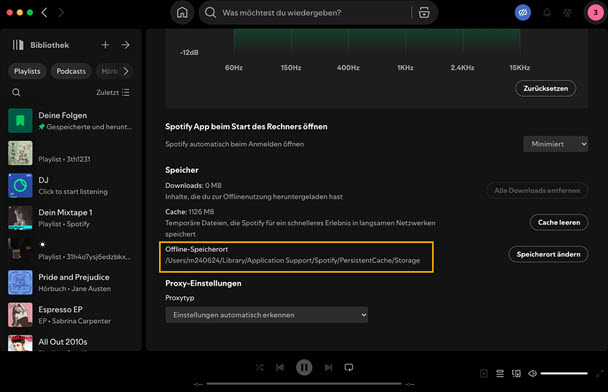Image resolution: width=608 pixels, height=392 pixels.
Task: Skip to the next track
Action: coord(328,367)
